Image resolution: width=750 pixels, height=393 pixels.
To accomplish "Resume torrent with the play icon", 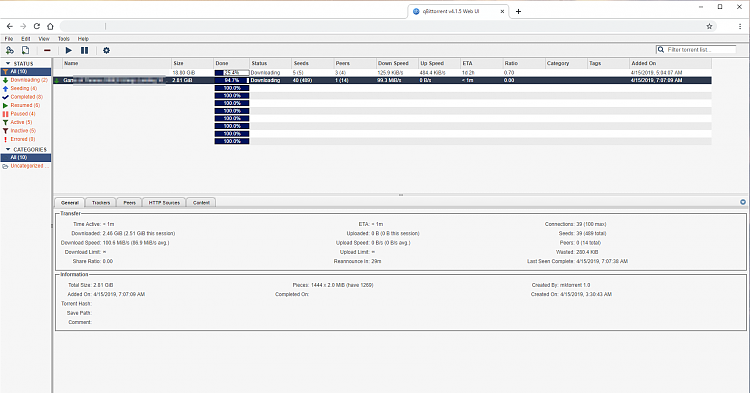I will point(68,50).
